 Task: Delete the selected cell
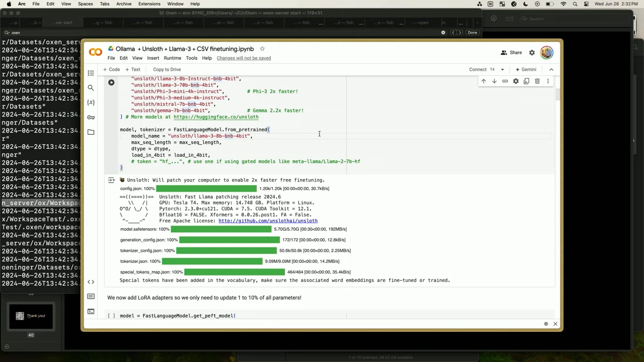537,81
